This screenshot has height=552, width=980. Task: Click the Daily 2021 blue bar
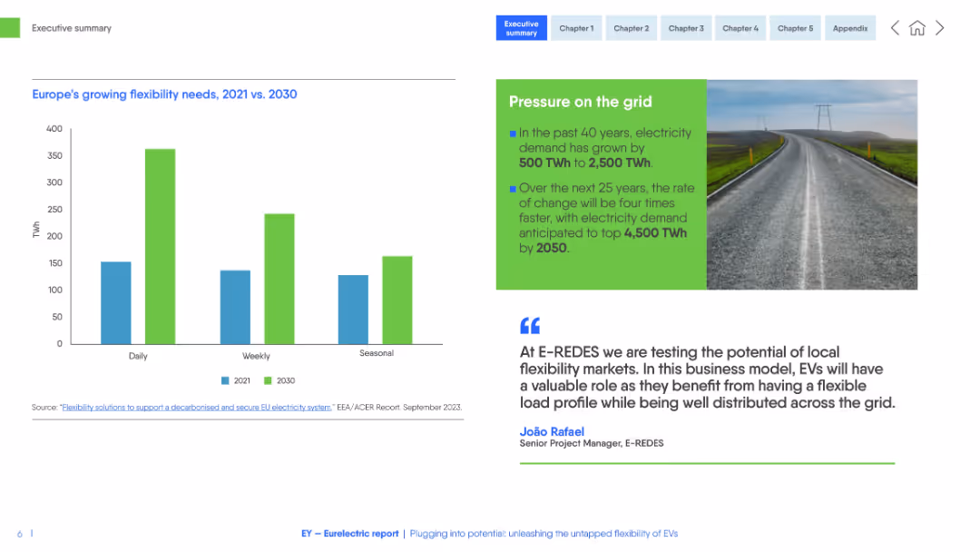[116, 303]
